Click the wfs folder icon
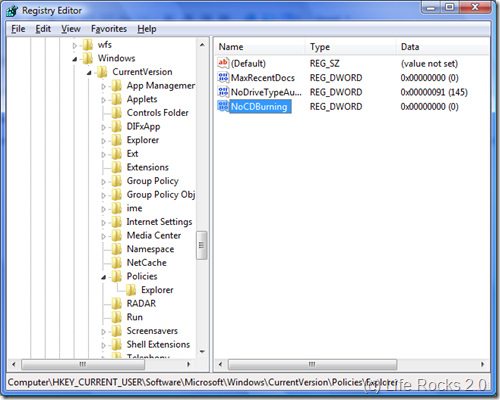 [x=88, y=45]
